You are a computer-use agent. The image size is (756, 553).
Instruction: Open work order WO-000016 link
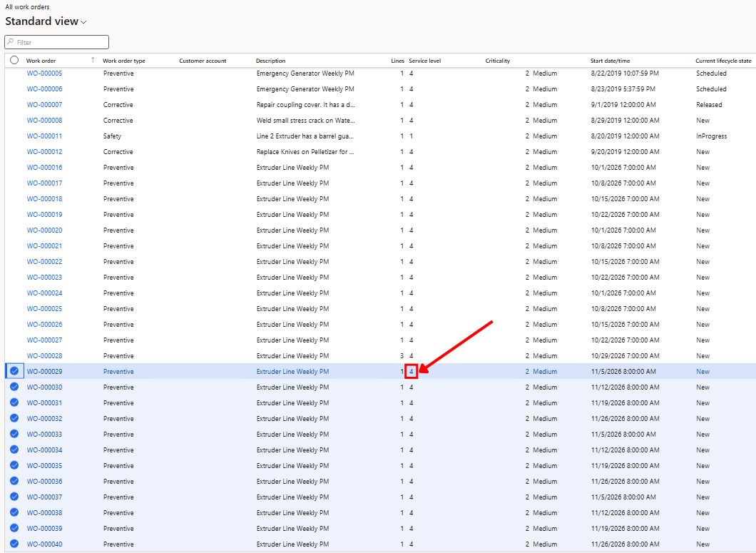coord(44,168)
